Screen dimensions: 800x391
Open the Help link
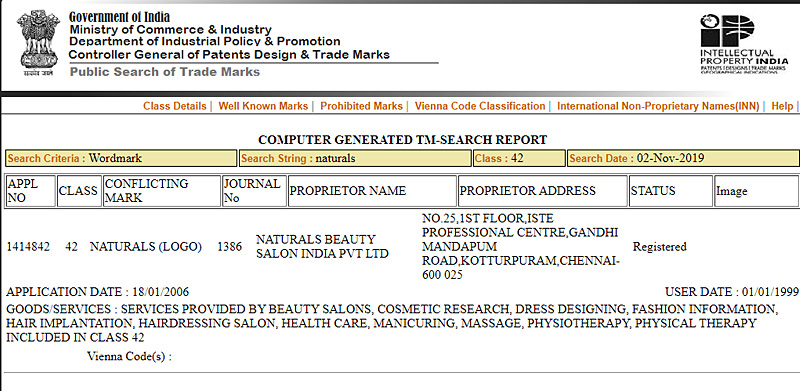pos(782,106)
